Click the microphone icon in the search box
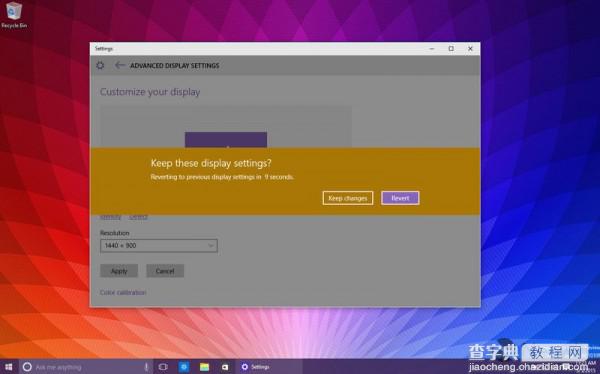Viewport: 600px width, 374px height. click(x=146, y=367)
